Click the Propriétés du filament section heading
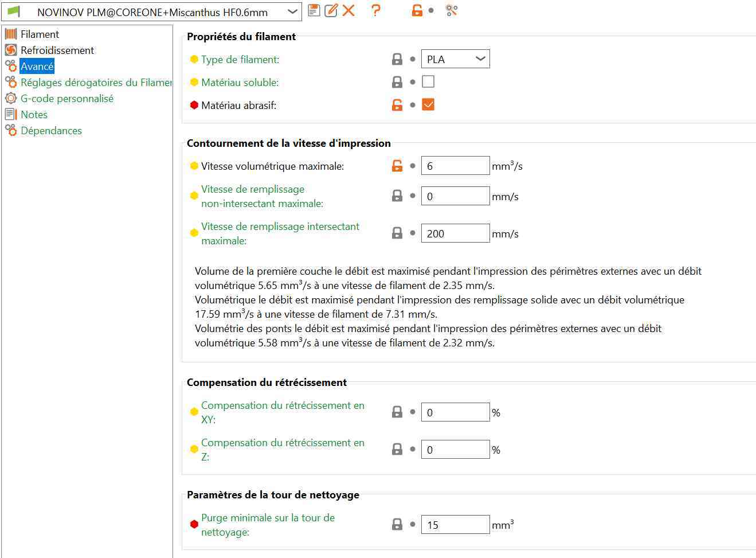 pos(241,37)
